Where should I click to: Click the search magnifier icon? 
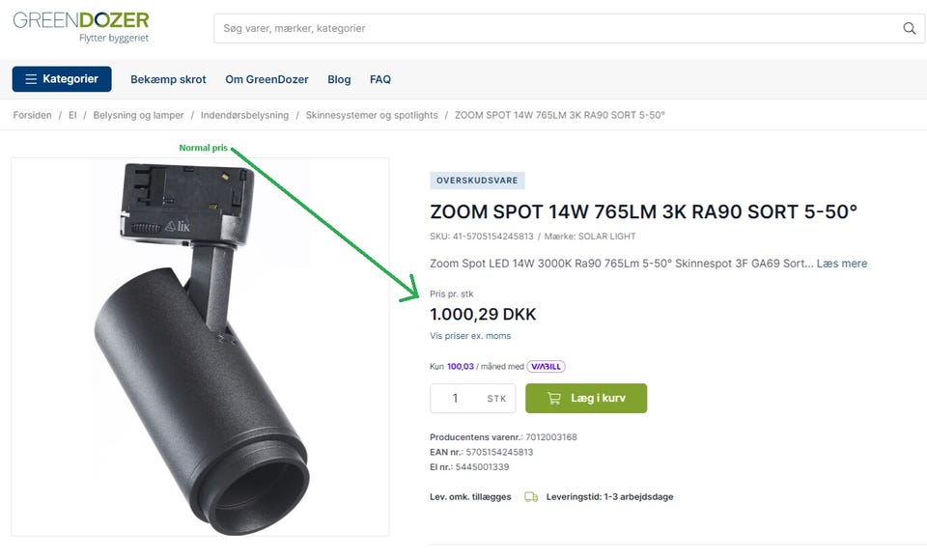[x=909, y=29]
